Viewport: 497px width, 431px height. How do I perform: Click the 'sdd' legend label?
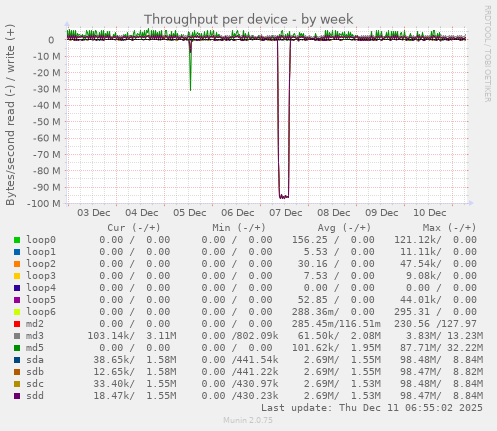35,396
